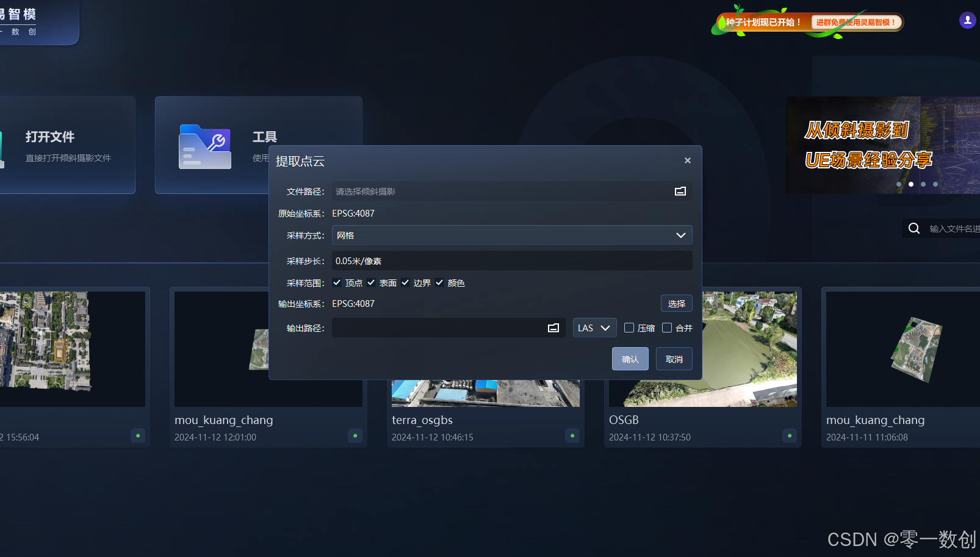Viewport: 980px width, 557px height.
Task: Click the 工具 folder wrench icon
Action: [205, 146]
